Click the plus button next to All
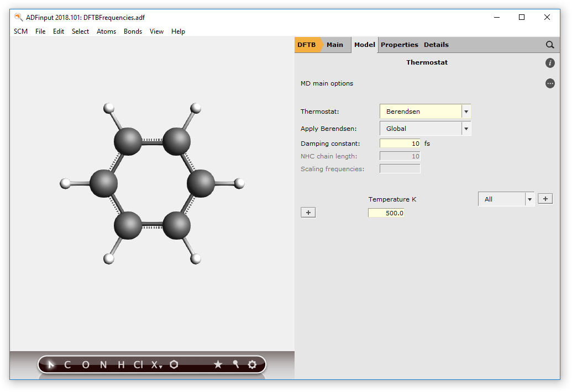 [545, 199]
